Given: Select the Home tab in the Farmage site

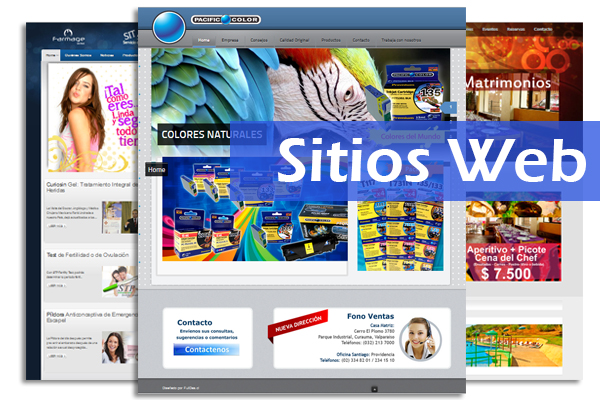Looking at the screenshot, I should pyautogui.click(x=51, y=55).
